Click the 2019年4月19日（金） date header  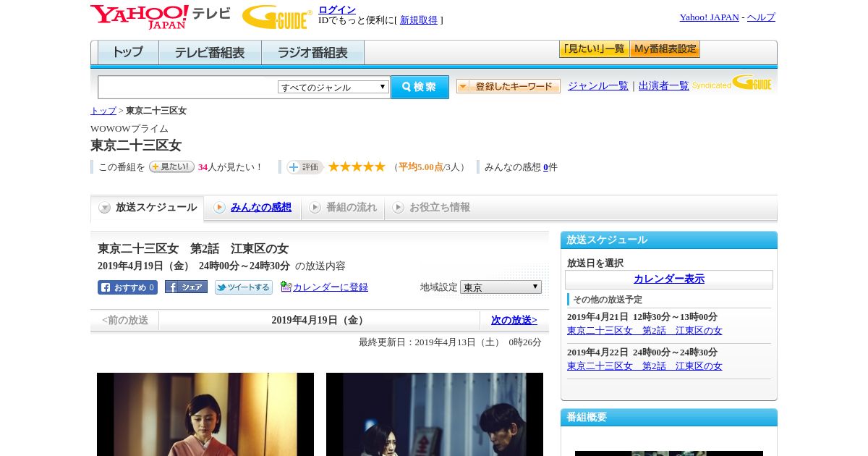pos(319,320)
